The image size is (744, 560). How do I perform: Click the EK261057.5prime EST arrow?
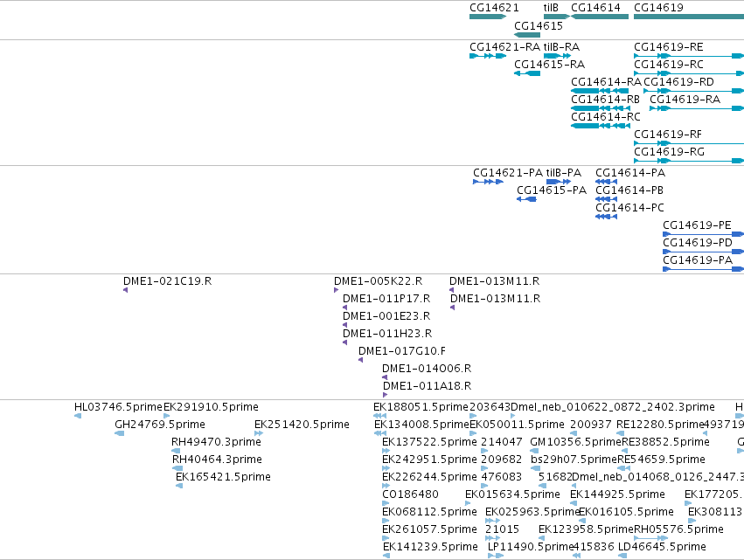[386, 538]
